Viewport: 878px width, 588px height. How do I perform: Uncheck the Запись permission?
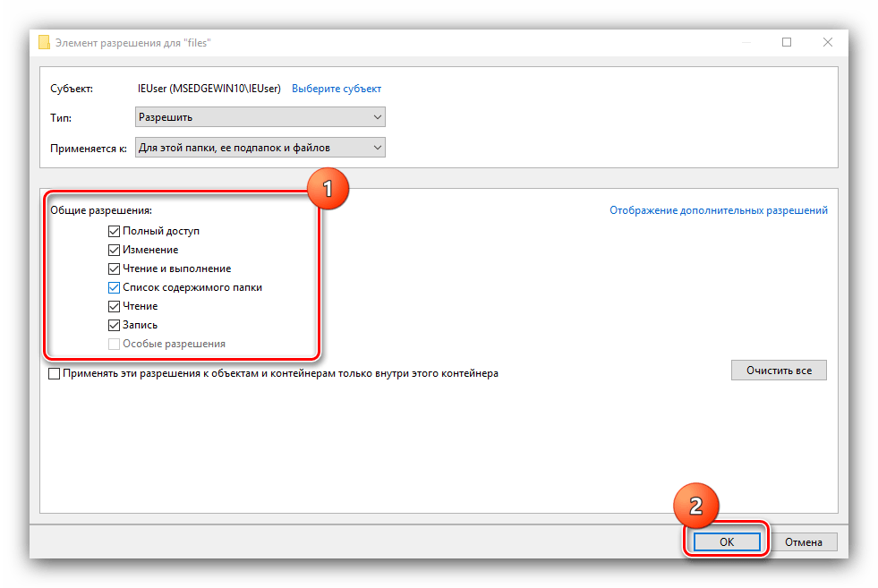click(114, 325)
